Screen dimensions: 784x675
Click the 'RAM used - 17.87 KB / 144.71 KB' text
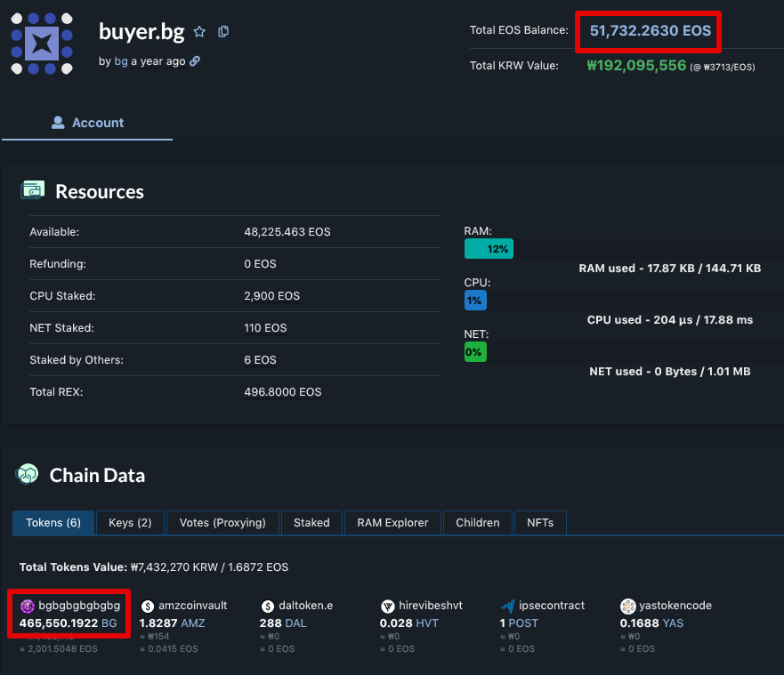click(x=670, y=269)
